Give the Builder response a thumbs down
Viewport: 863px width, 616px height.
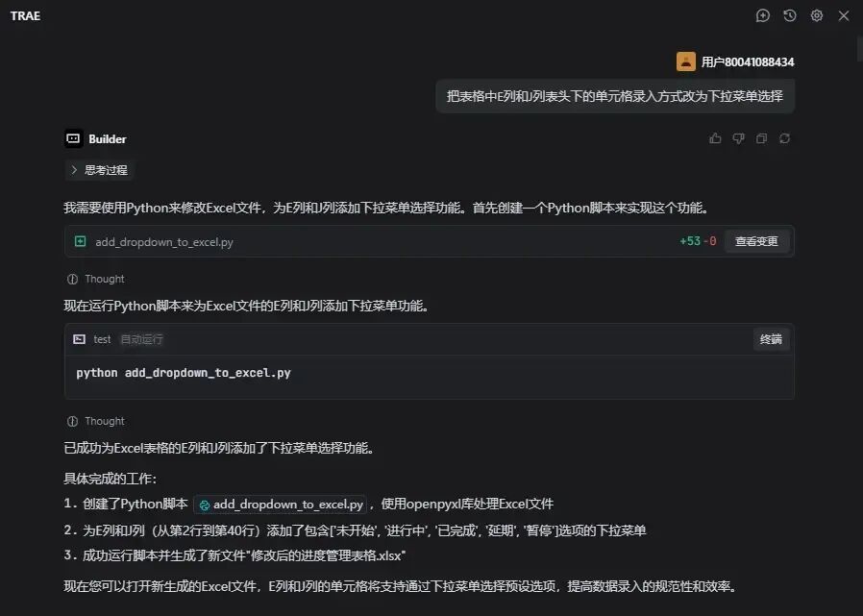(x=738, y=138)
